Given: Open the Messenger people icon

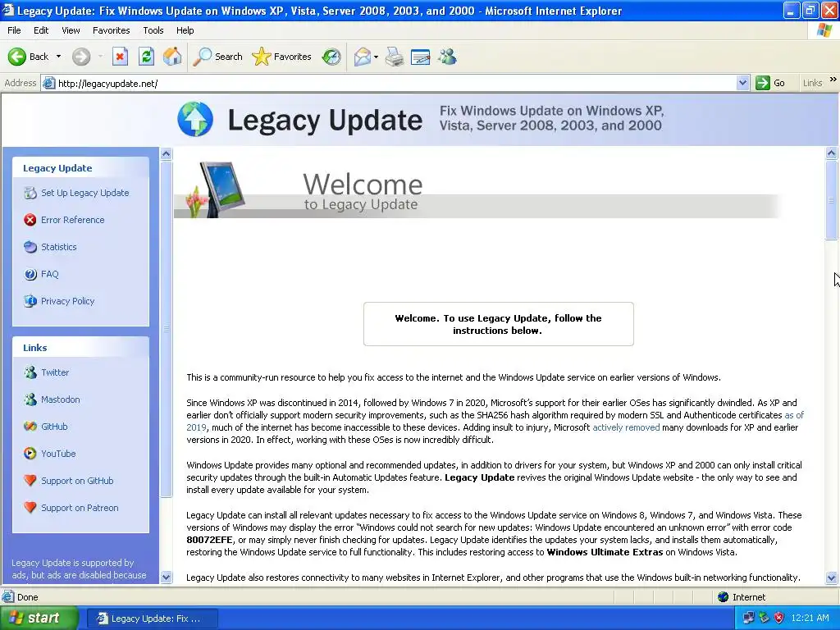Looking at the screenshot, I should [447, 57].
